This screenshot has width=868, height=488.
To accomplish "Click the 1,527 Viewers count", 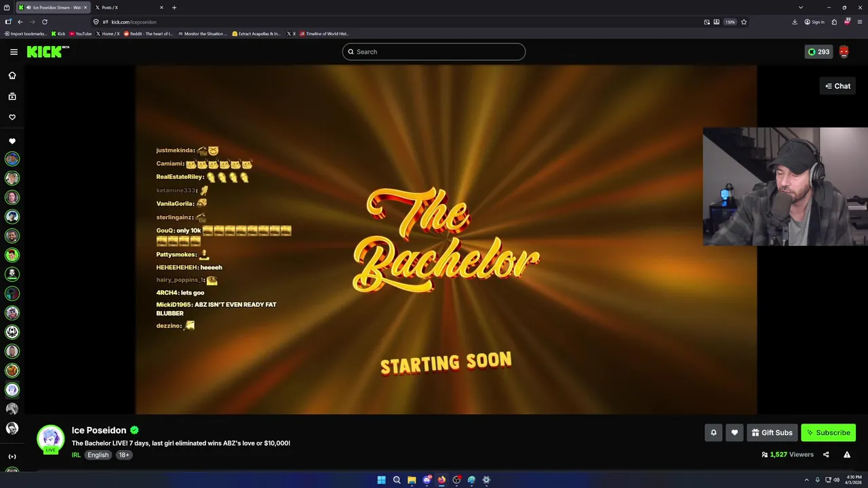I will click(x=787, y=455).
